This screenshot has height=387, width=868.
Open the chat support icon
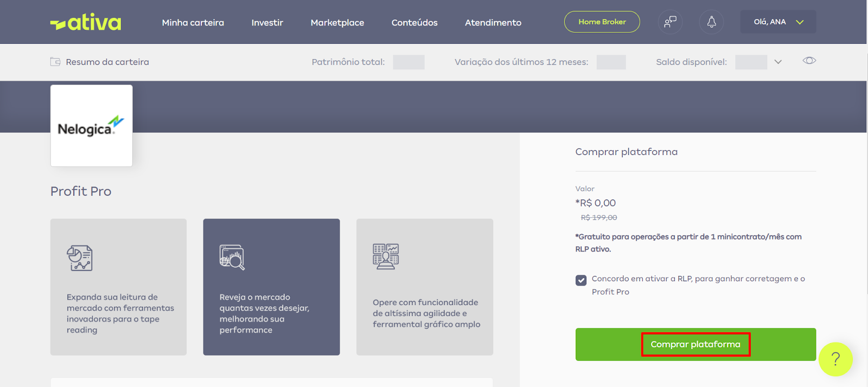(x=670, y=22)
